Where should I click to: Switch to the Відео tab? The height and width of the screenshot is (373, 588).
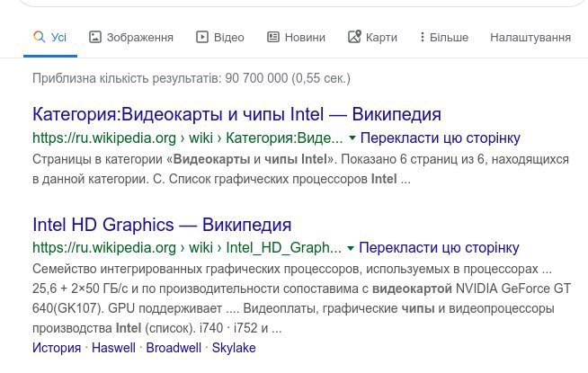(220, 37)
